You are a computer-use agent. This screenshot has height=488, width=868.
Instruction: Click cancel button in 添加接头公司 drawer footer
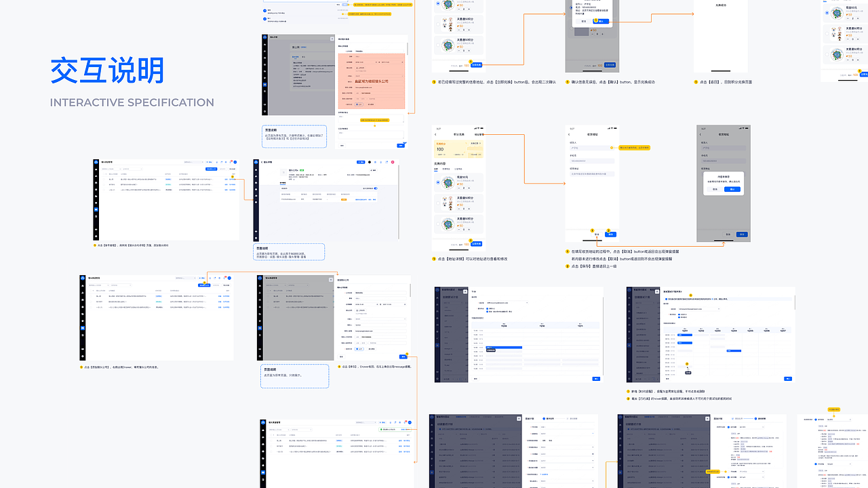tap(342, 357)
